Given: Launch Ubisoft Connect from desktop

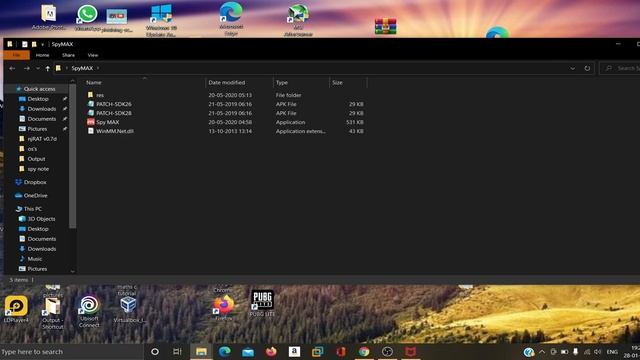Looking at the screenshot, I should 89,312.
